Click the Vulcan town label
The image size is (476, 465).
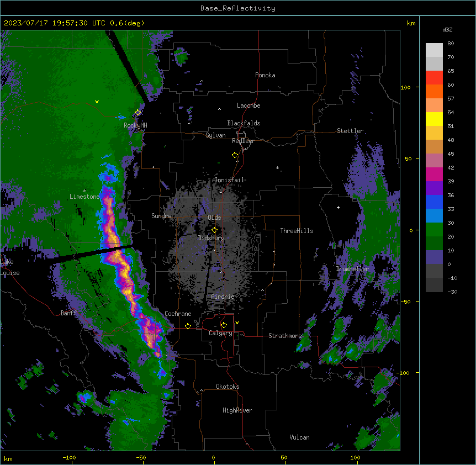tap(300, 437)
